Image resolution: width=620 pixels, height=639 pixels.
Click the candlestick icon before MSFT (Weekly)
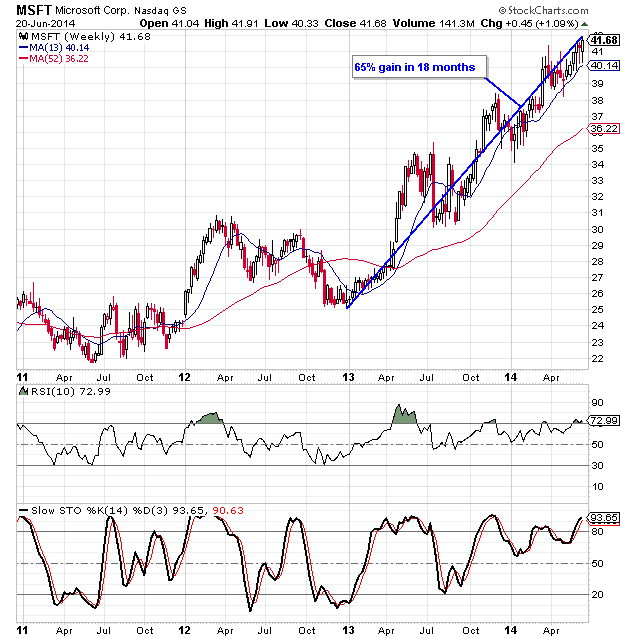pos(22,37)
